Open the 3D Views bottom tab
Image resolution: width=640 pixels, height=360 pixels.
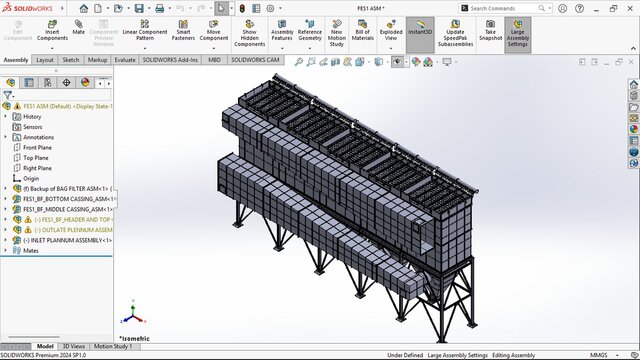[x=73, y=347]
